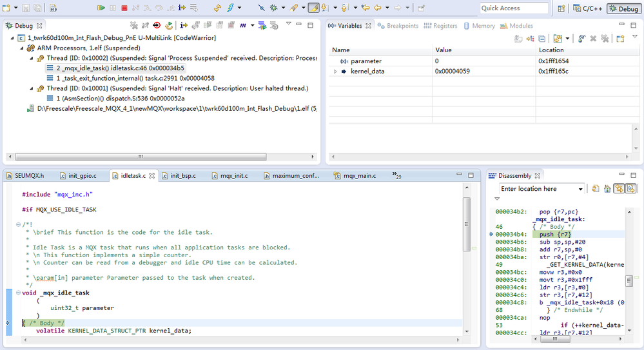Open the mqx_main.c editor tab

click(355, 176)
